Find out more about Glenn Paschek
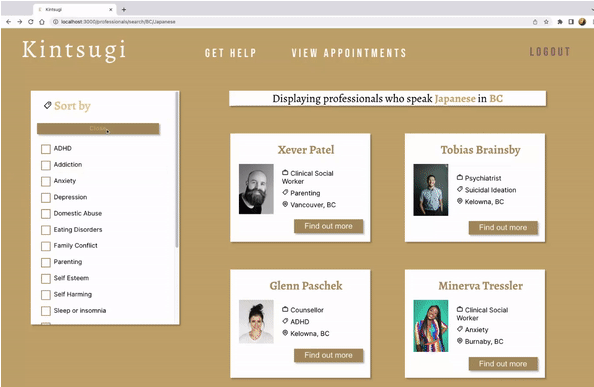Image resolution: width=594 pixels, height=387 pixels. click(x=328, y=355)
